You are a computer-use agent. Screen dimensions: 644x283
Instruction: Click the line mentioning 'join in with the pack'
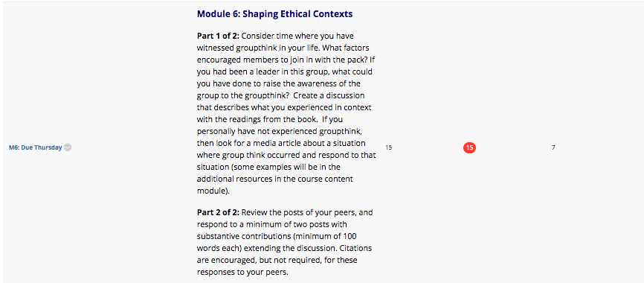point(286,59)
